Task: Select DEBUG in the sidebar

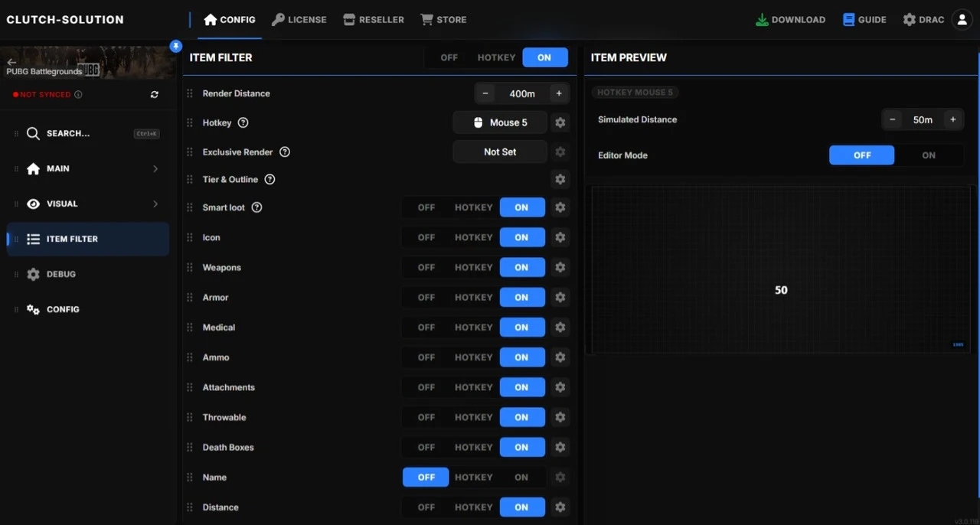Action: click(88, 274)
